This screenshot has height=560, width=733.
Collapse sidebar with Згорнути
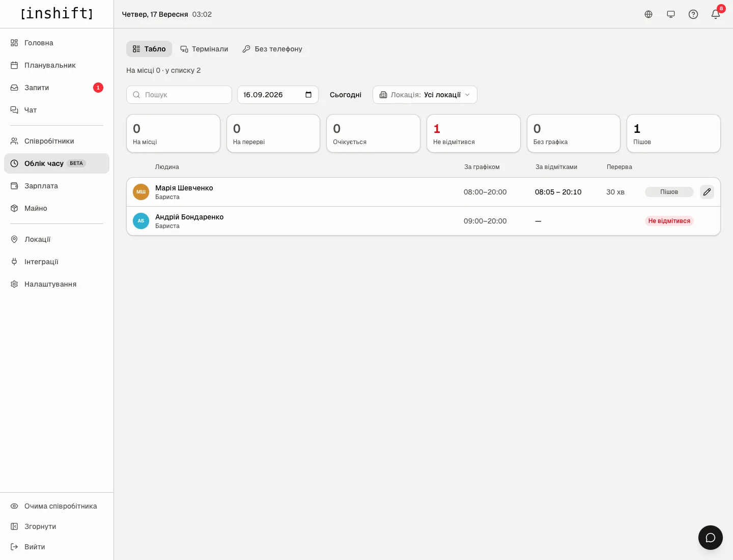pos(57,526)
